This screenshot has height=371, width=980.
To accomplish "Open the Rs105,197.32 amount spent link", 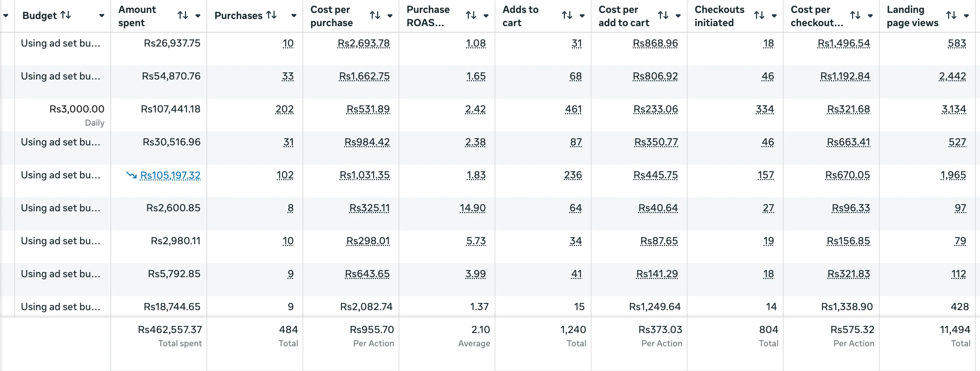I will [170, 175].
